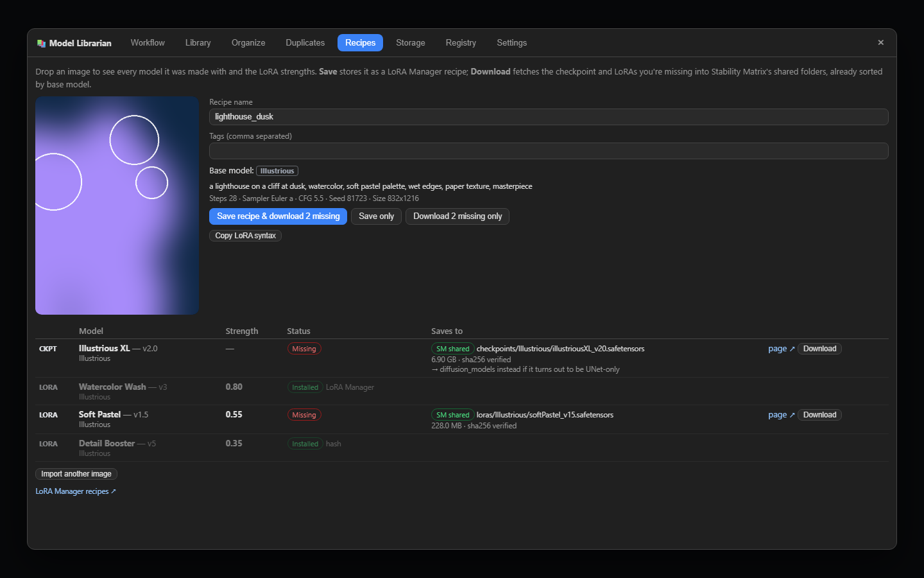Select the Illustrious XL model name
Image resolution: width=924 pixels, height=578 pixels.
click(x=105, y=348)
